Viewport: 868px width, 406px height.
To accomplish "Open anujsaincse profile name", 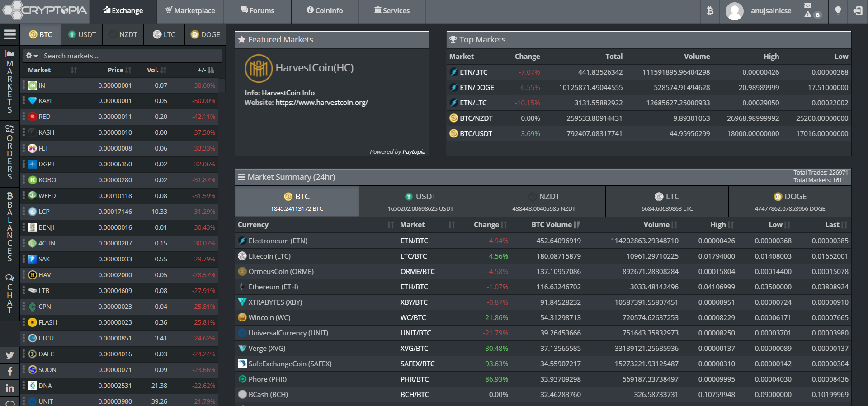I will [x=771, y=11].
